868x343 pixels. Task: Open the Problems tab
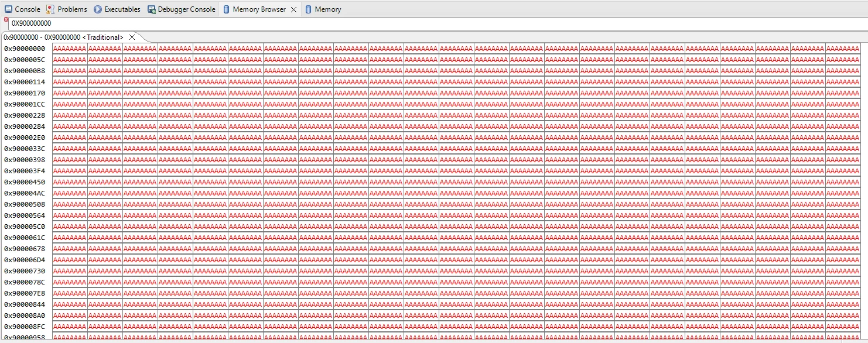[67, 9]
